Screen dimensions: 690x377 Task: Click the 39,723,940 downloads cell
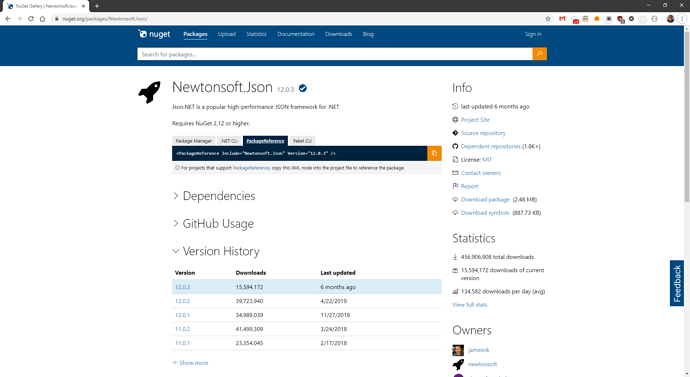(250, 301)
